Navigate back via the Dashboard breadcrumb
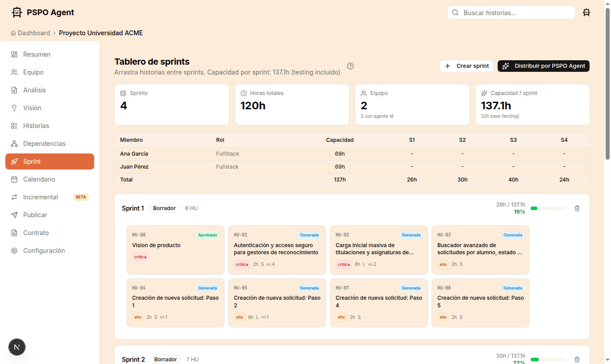611x364 pixels. 34,33
